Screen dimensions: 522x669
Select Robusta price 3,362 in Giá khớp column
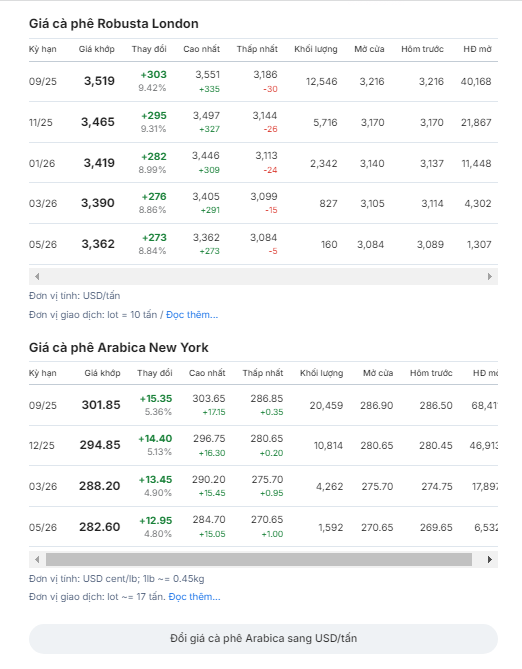click(98, 244)
